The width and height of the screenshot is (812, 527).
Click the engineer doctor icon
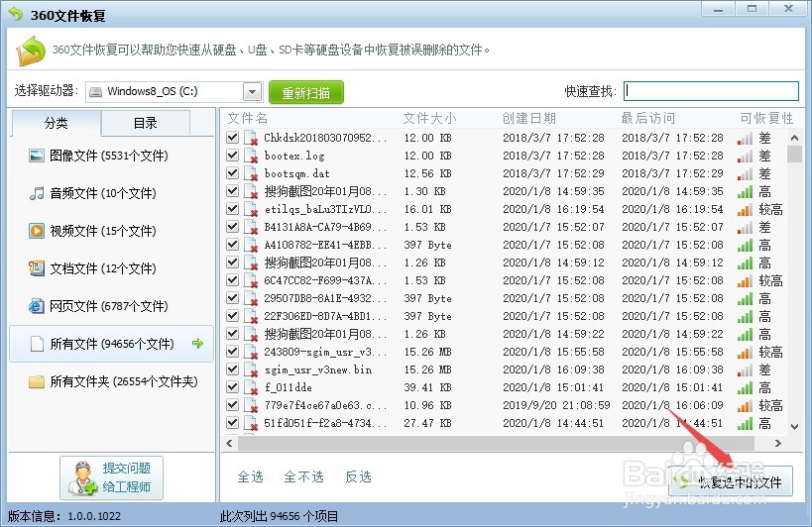pyautogui.click(x=82, y=477)
